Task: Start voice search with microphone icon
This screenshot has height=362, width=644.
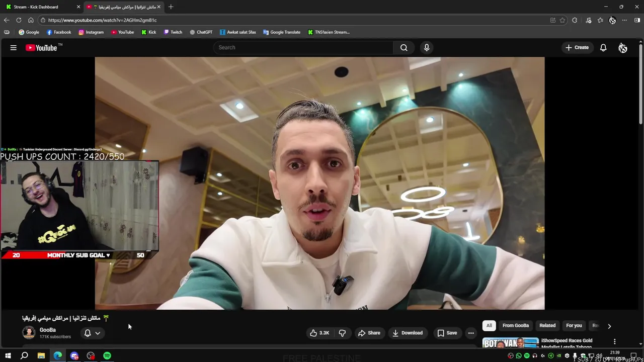Action: 427,47
